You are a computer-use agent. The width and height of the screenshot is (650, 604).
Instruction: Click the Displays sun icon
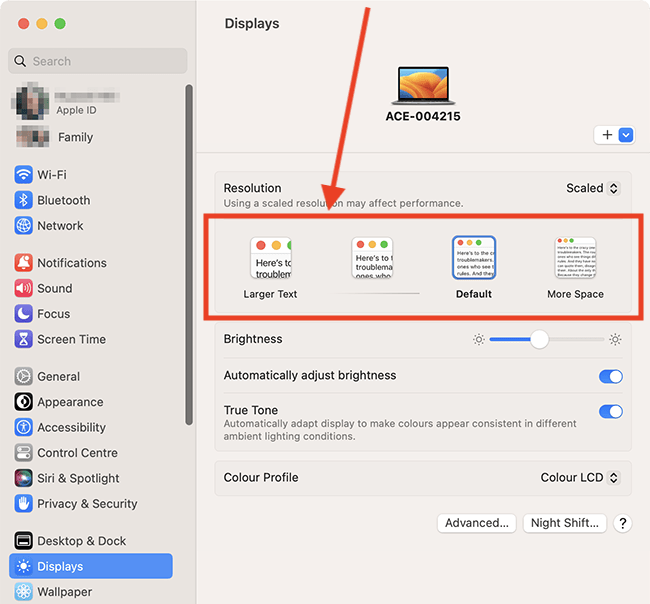pos(24,566)
